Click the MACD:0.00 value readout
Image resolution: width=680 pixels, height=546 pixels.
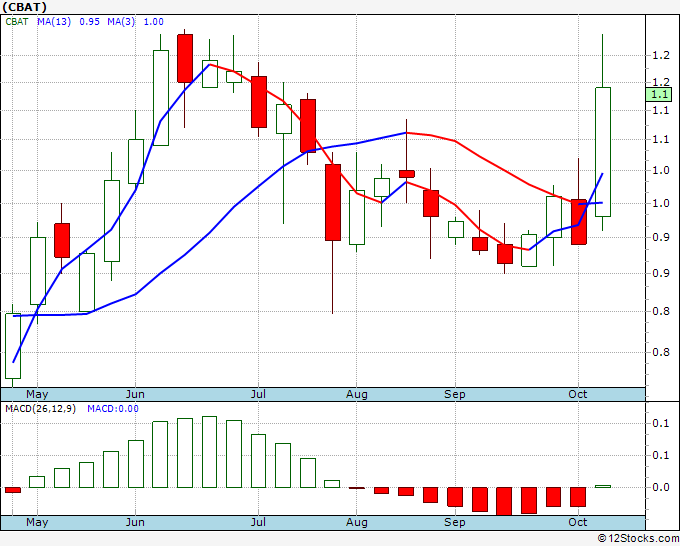[113, 409]
